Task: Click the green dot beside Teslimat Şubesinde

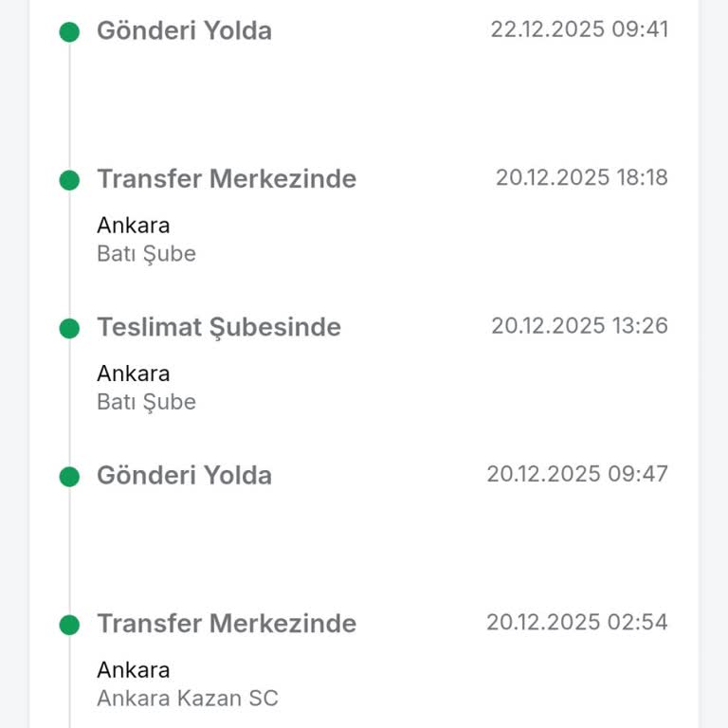Action: (x=69, y=329)
